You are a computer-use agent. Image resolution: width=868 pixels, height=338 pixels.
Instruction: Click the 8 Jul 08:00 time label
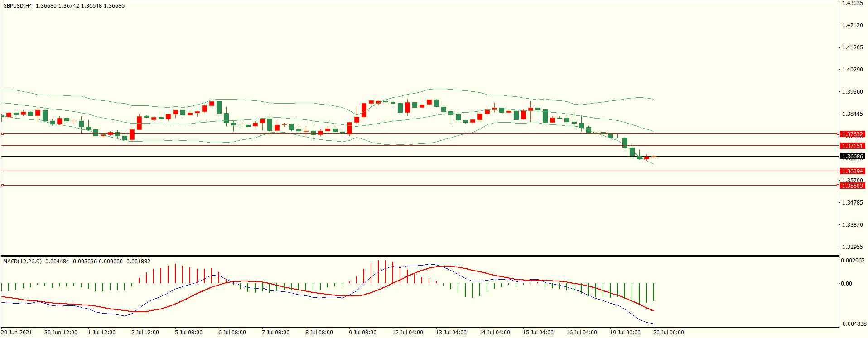319,333
